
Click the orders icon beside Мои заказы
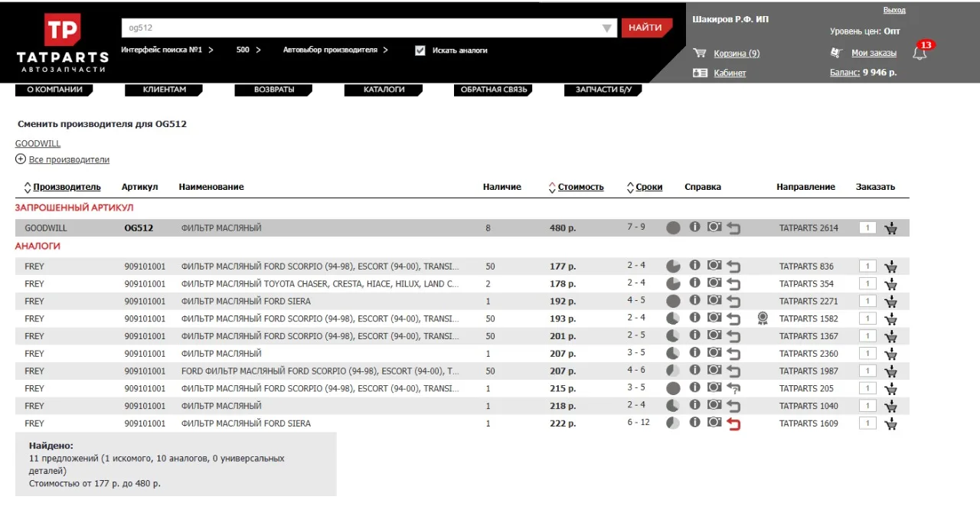[x=837, y=53]
